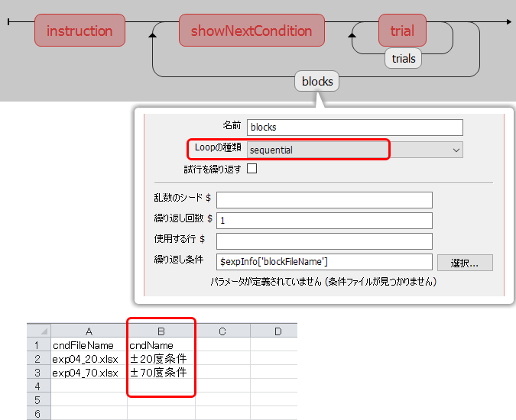516x420 pixels.
Task: Open the Loopの種類 dropdown set to sequential
Action: 355,150
